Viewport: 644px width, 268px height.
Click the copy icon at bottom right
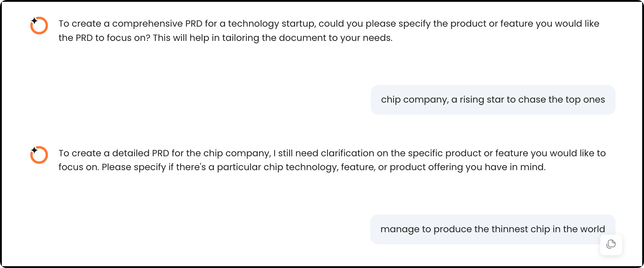[x=611, y=244]
